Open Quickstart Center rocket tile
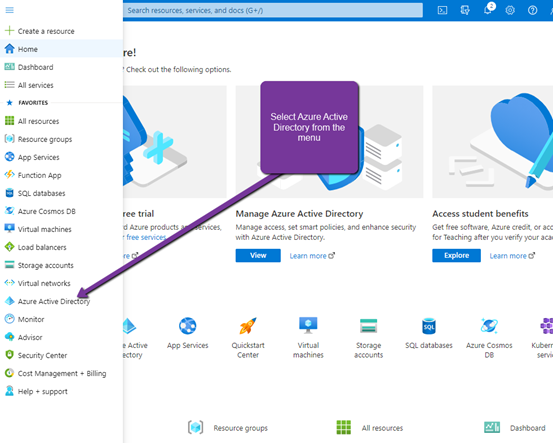Viewport: 553px width, 443px height. (248, 338)
